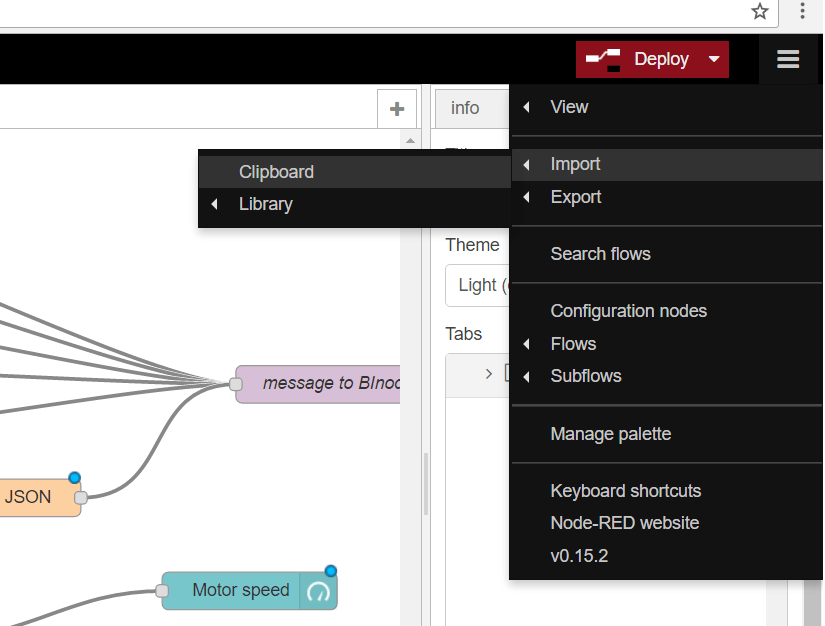
Task: Click the Motor speed gauge icon
Action: point(319,591)
